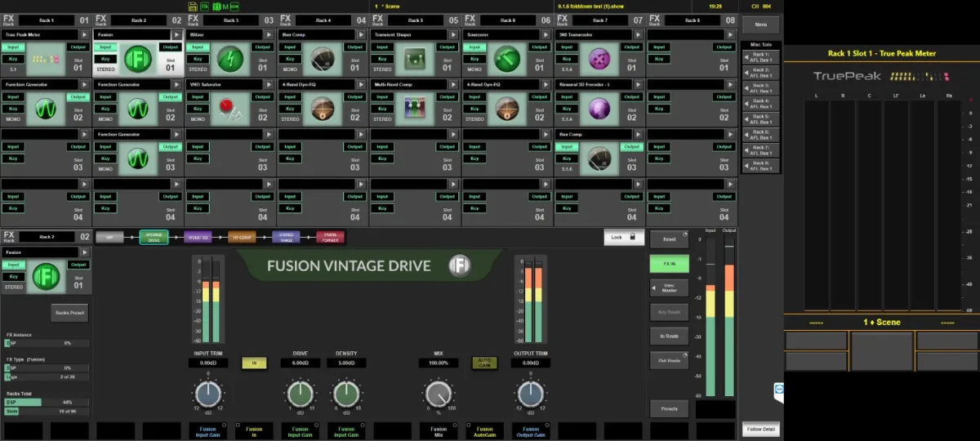Select the 360 Transcoder icon in Rack 7
This screenshot has height=441, width=980.
(599, 59)
